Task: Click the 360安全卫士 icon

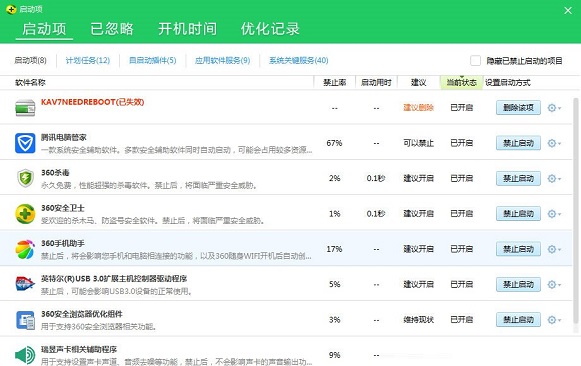Action: [25, 214]
